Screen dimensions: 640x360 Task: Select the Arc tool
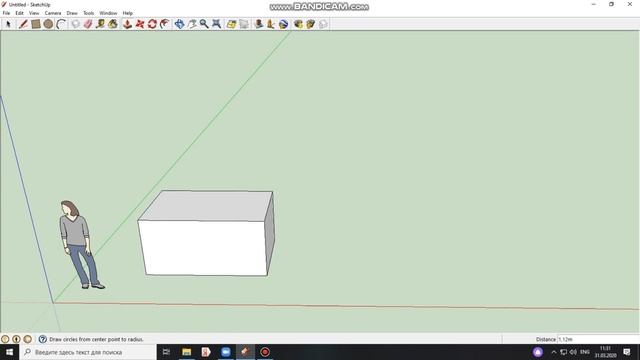pyautogui.click(x=61, y=24)
